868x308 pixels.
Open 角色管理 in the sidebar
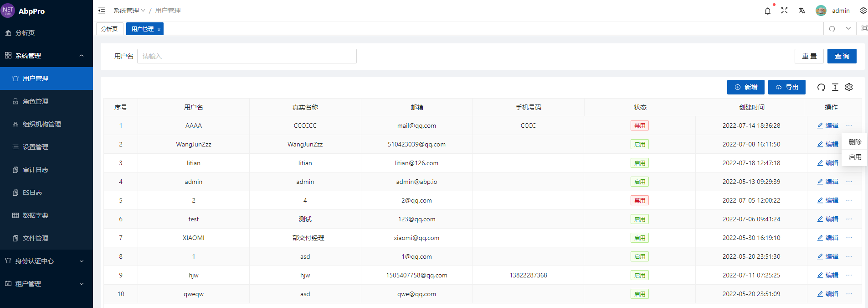pyautogui.click(x=36, y=101)
